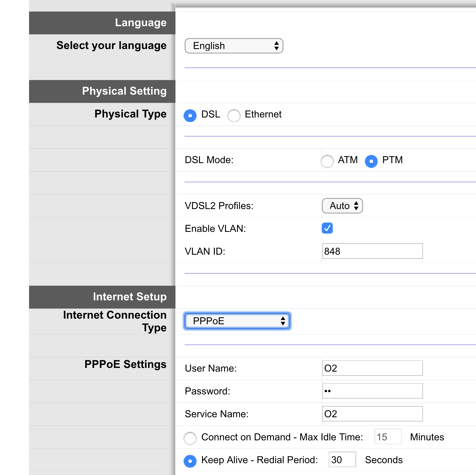Click the PPPoE User Name field
476x475 pixels.
[x=372, y=368]
